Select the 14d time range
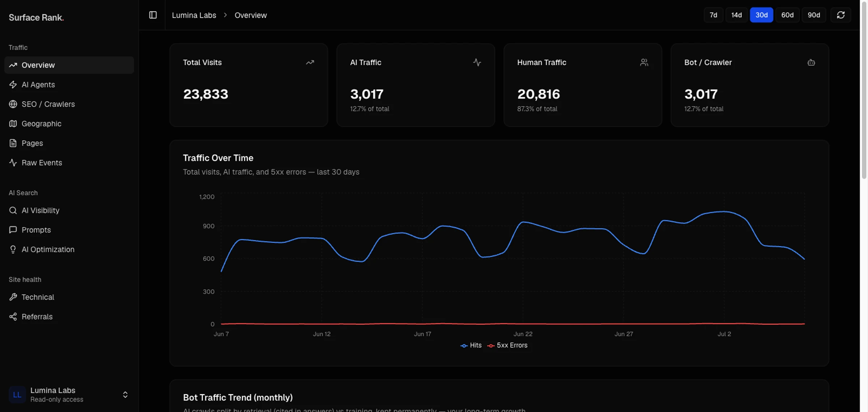 (736, 15)
